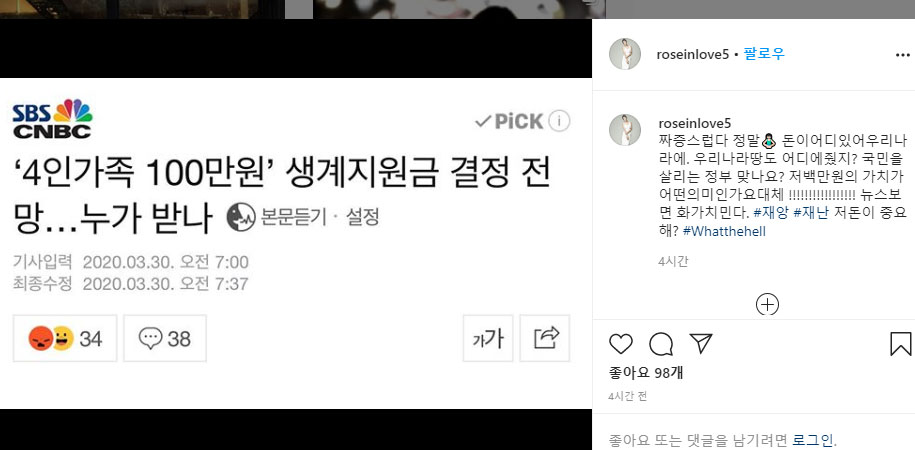
Task: Save the post with the bookmark icon
Action: click(900, 344)
